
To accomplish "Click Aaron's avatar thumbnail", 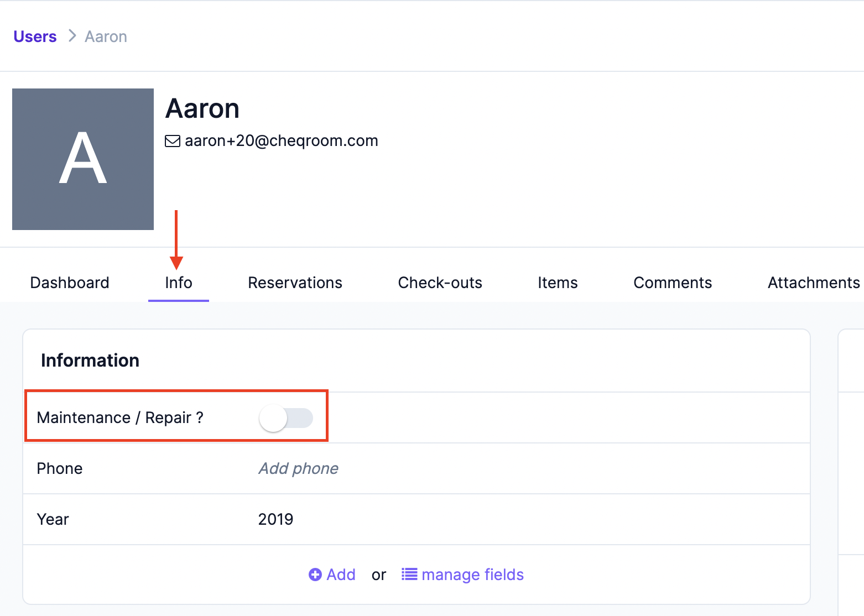I will point(83,159).
